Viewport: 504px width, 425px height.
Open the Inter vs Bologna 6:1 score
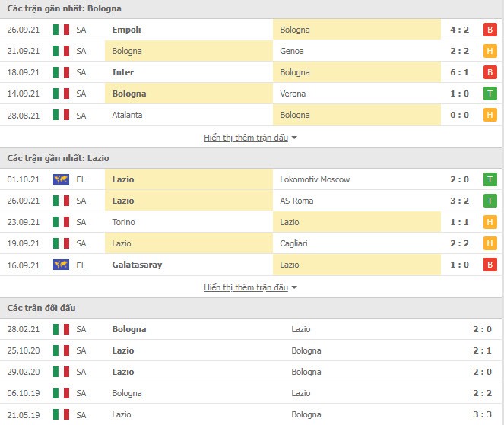click(459, 72)
